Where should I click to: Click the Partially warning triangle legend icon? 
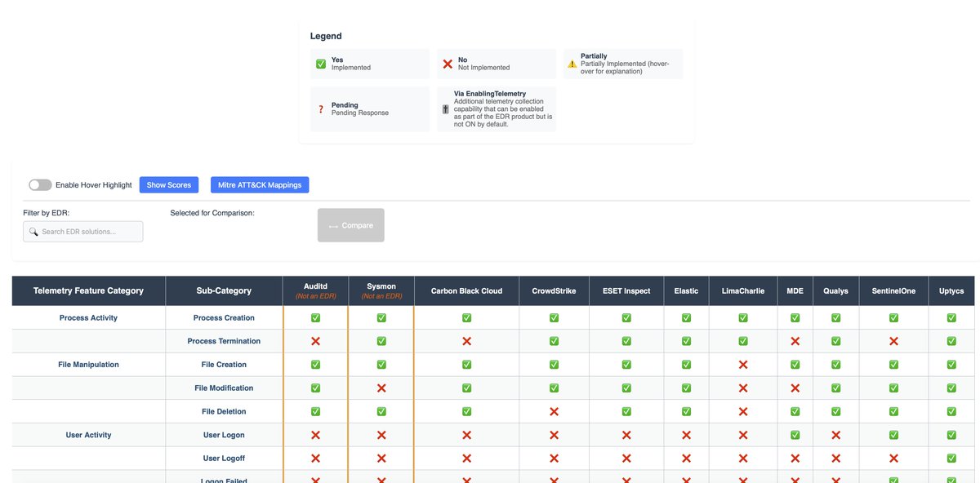[x=572, y=64]
